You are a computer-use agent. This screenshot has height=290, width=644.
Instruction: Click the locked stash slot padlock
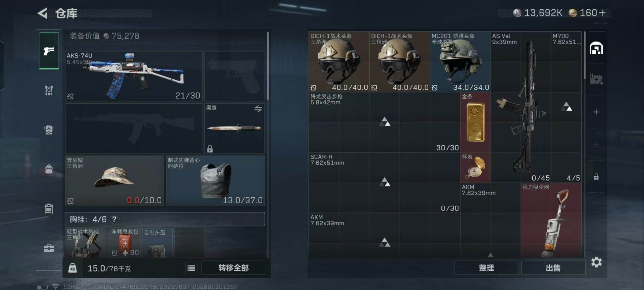click(x=596, y=177)
